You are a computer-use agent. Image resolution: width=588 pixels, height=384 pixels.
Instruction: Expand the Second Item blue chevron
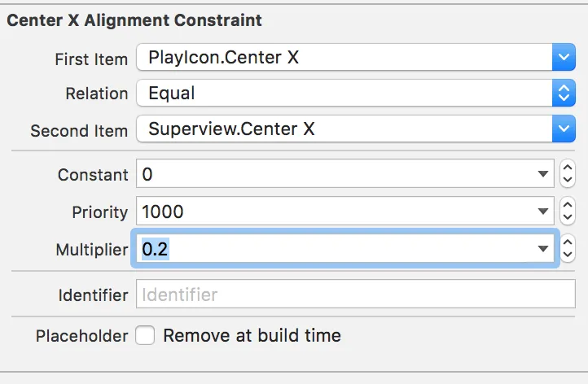coord(564,129)
